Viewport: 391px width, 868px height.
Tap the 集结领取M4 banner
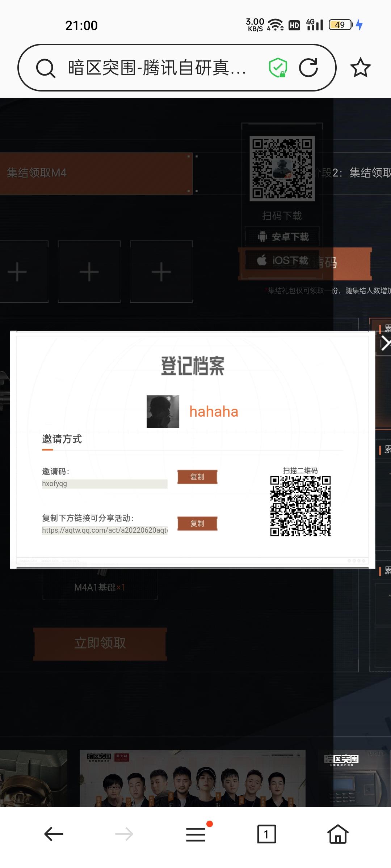tap(96, 173)
